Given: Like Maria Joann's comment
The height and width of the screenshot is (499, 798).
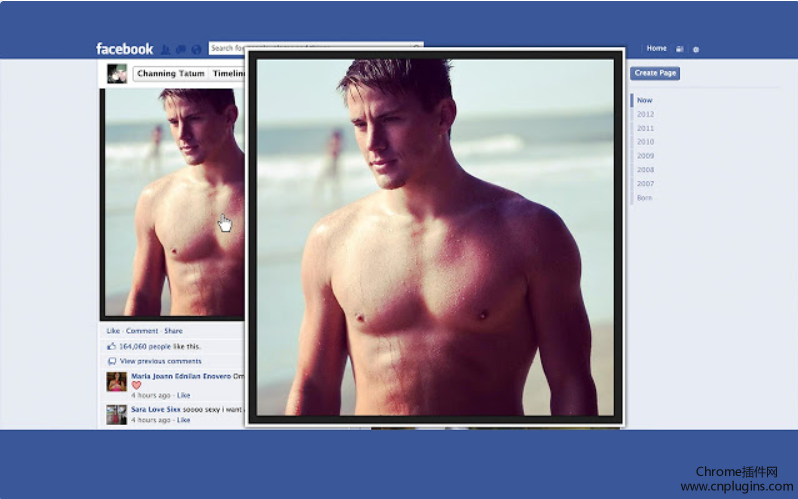Looking at the screenshot, I should coord(183,396).
